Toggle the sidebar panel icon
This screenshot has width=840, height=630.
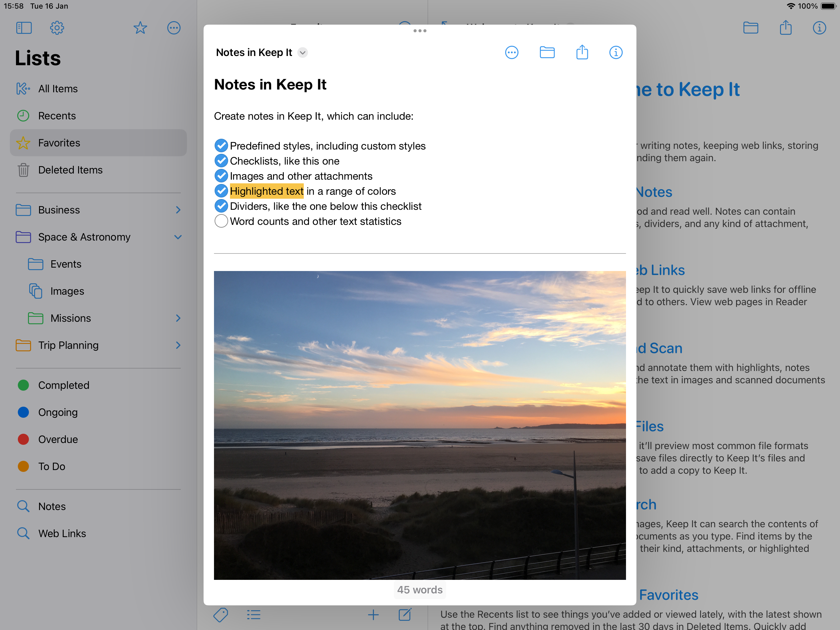[x=24, y=28]
